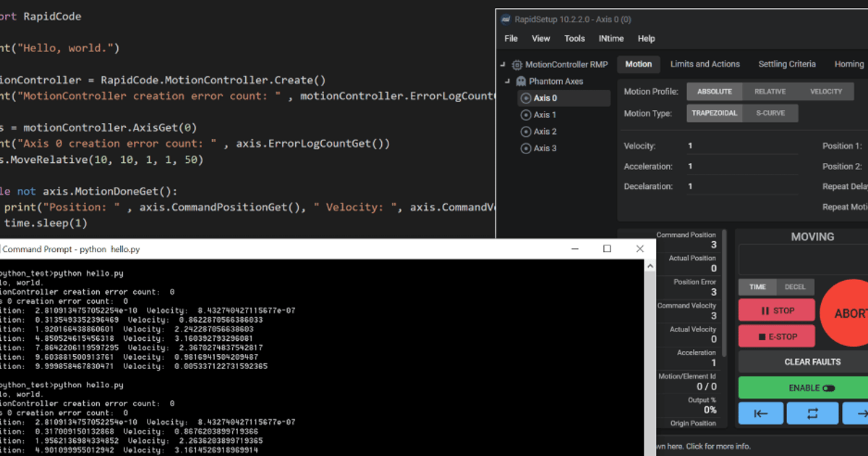Open the View menu in RapidSetup

tap(541, 38)
